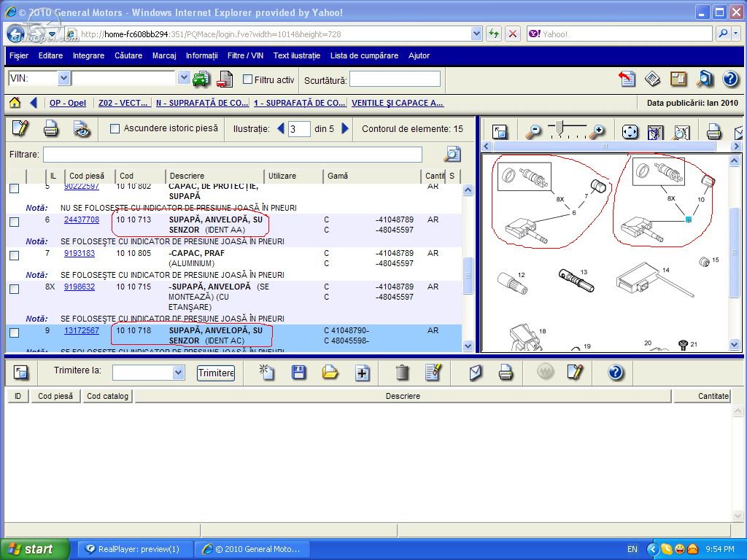Check the box for part 9193183
This screenshot has height=560, width=747.
pos(15,255)
